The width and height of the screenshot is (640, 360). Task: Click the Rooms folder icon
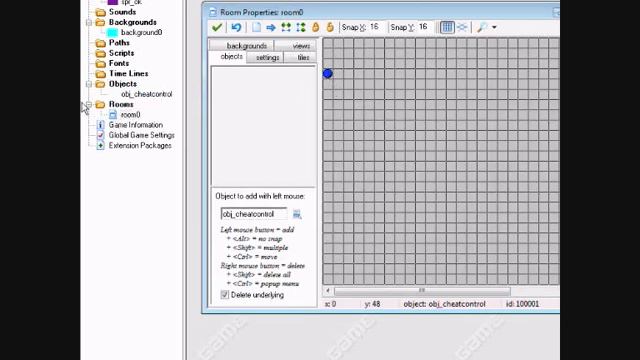click(100, 104)
